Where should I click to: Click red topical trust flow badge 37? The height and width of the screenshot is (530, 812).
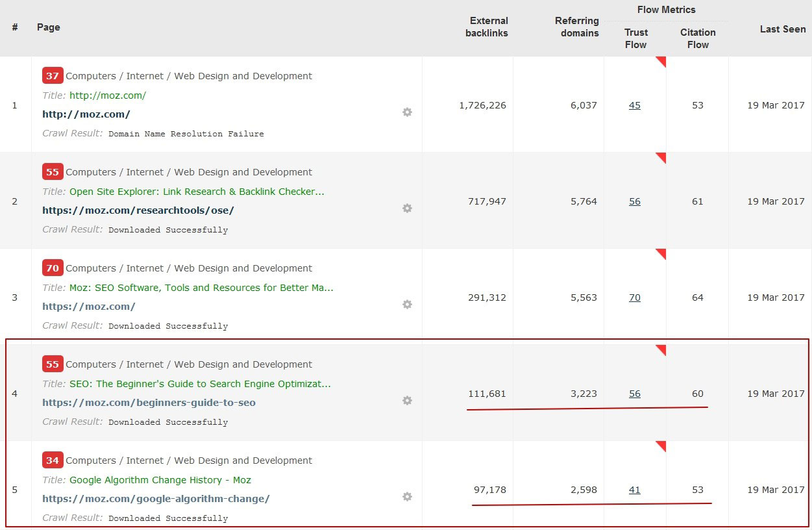[x=53, y=76]
